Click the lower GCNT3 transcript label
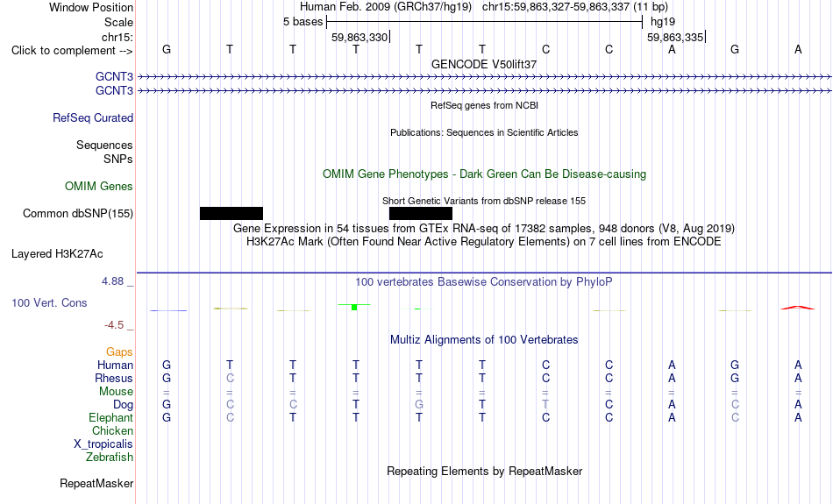833x504 pixels. [114, 91]
